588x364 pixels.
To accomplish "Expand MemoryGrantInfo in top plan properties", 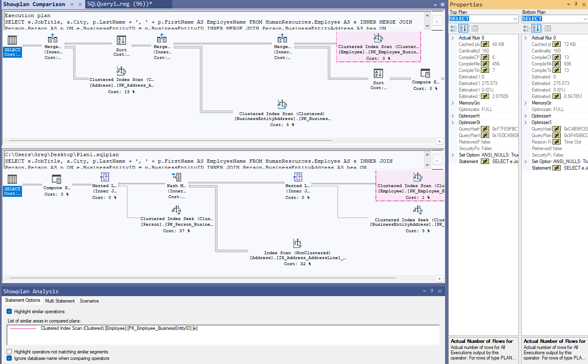I will click(x=453, y=103).
